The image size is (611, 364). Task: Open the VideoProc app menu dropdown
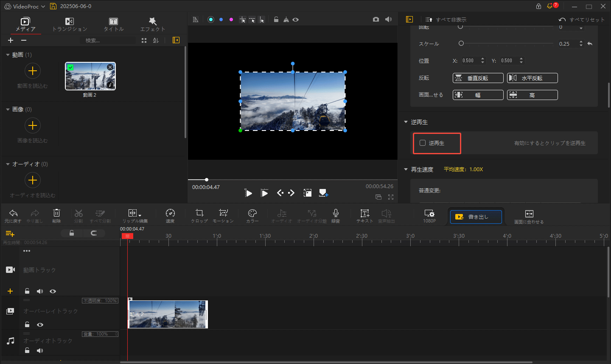tap(25, 6)
